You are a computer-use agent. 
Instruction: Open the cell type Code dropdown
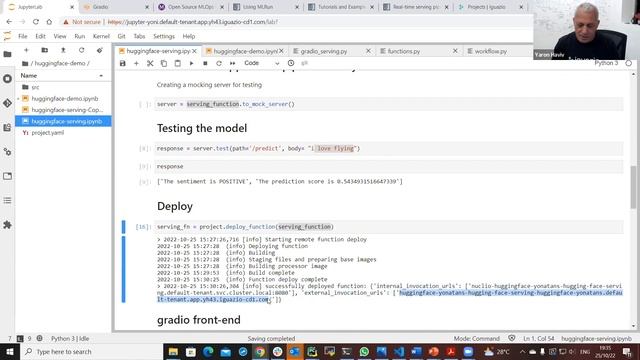pyautogui.click(x=262, y=63)
